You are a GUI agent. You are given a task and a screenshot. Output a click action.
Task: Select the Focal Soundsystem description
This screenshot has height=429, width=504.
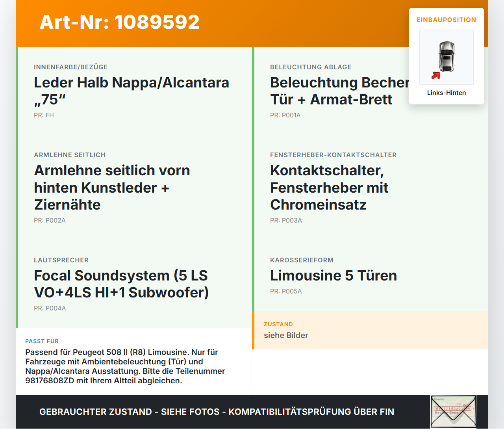pyautogui.click(x=121, y=284)
